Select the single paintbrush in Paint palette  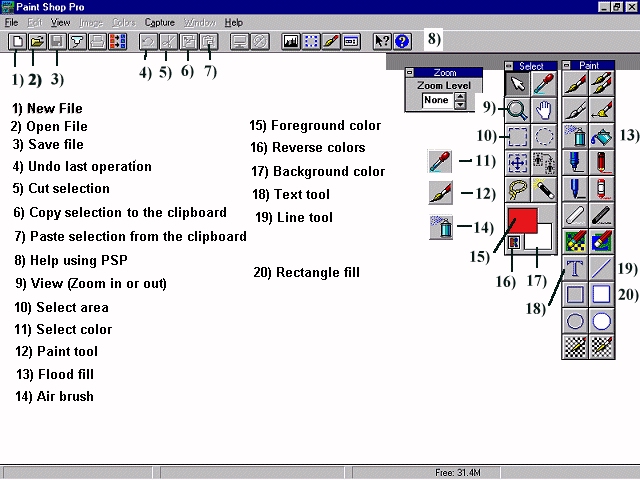pyautogui.click(x=575, y=84)
